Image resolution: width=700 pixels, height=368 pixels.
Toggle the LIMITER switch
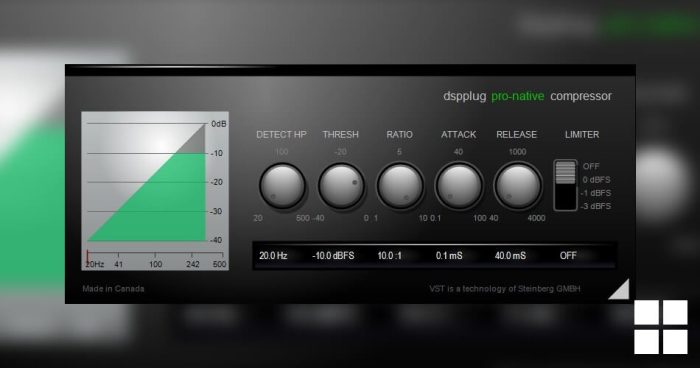pyautogui.click(x=565, y=185)
